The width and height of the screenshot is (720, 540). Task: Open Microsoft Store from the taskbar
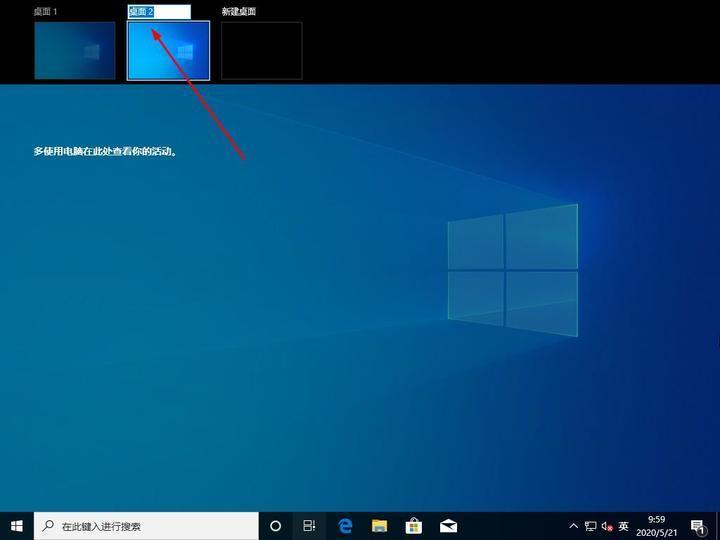(413, 525)
